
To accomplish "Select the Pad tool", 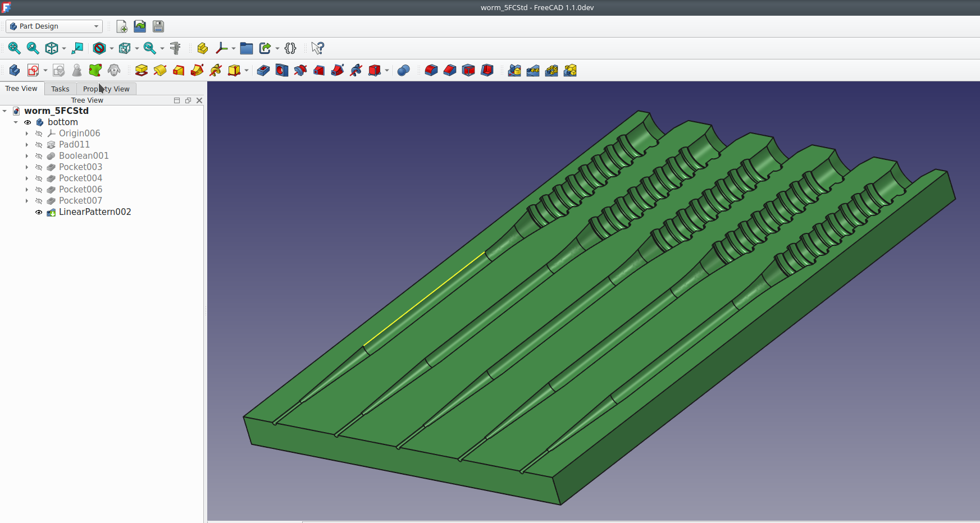I will [142, 70].
